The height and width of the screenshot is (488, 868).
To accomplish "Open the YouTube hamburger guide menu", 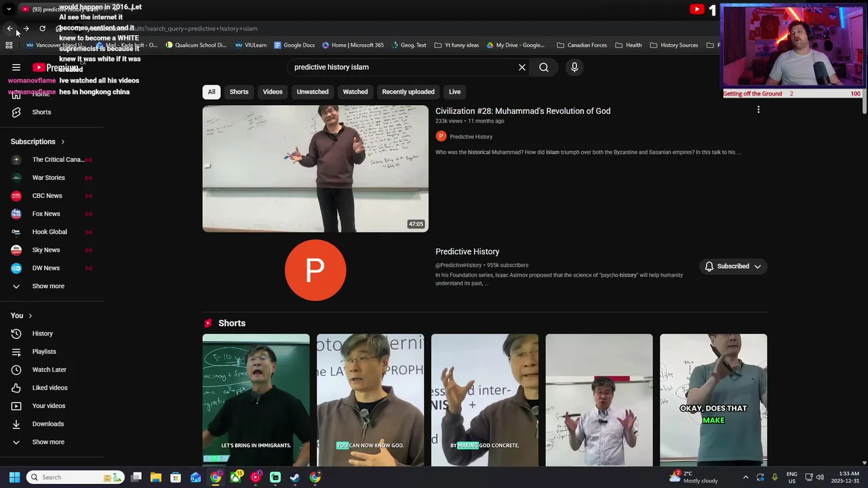I will click(x=16, y=67).
